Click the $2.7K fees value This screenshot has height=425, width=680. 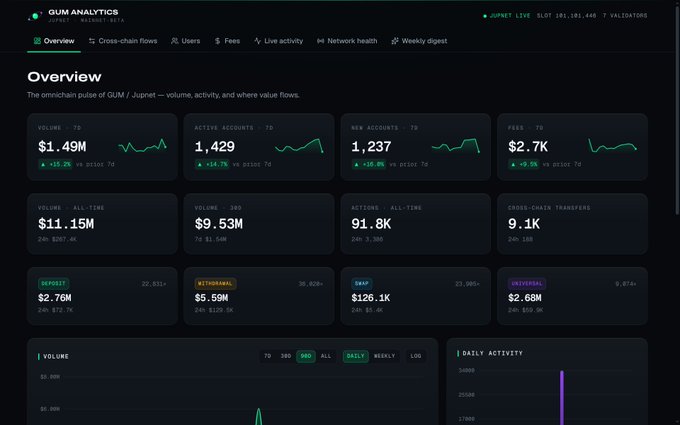point(528,147)
